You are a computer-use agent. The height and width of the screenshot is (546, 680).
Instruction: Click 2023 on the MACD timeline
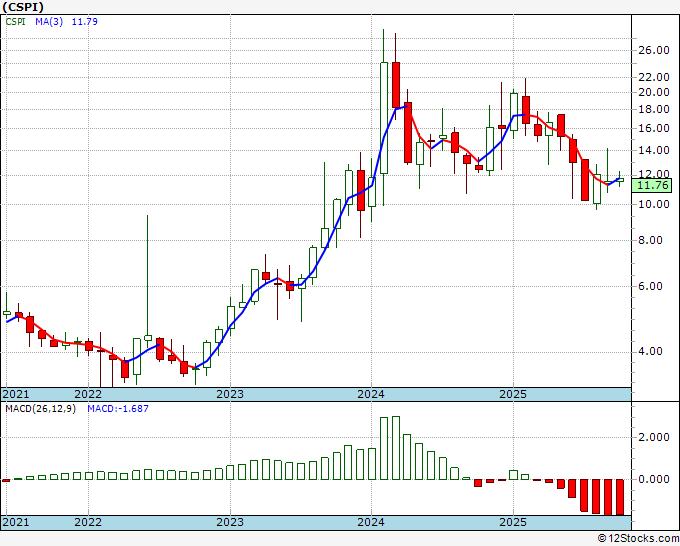[230, 522]
